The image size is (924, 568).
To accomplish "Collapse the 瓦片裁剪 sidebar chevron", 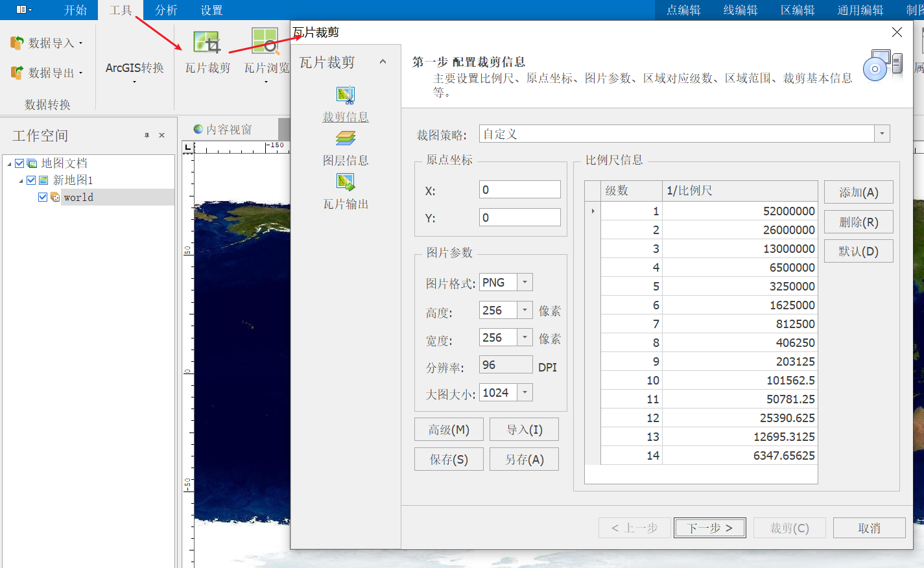I will [x=383, y=62].
